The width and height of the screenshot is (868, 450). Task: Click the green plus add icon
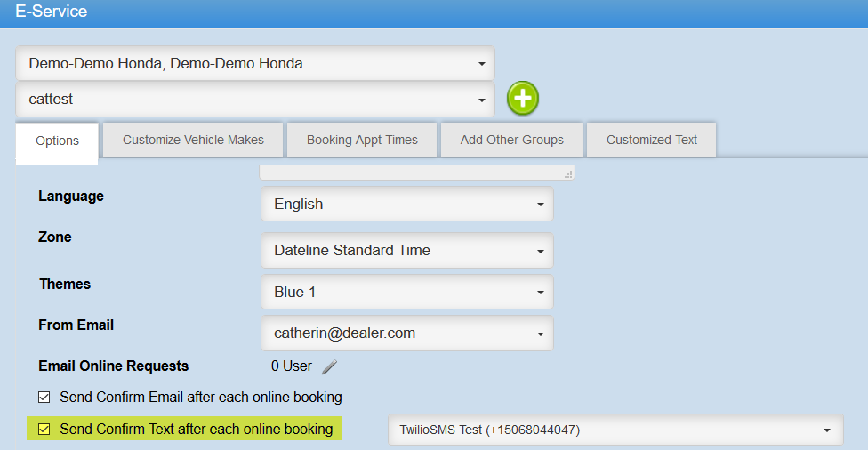click(523, 99)
